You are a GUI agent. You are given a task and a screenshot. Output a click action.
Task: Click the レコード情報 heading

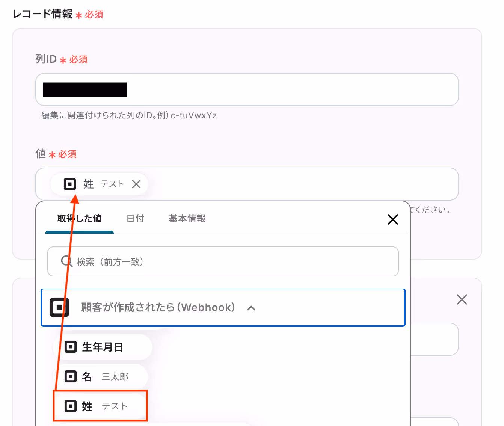pyautogui.click(x=42, y=14)
